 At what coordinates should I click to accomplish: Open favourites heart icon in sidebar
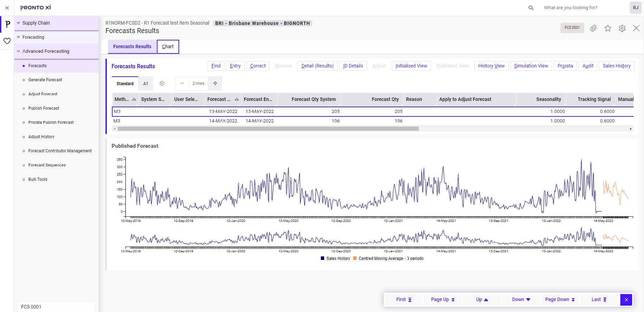tap(7, 41)
